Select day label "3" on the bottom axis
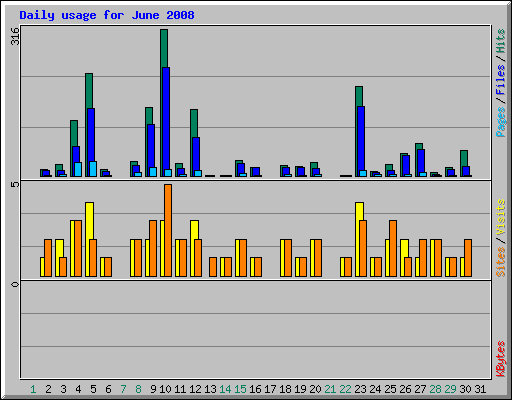The image size is (512, 400). [x=63, y=389]
